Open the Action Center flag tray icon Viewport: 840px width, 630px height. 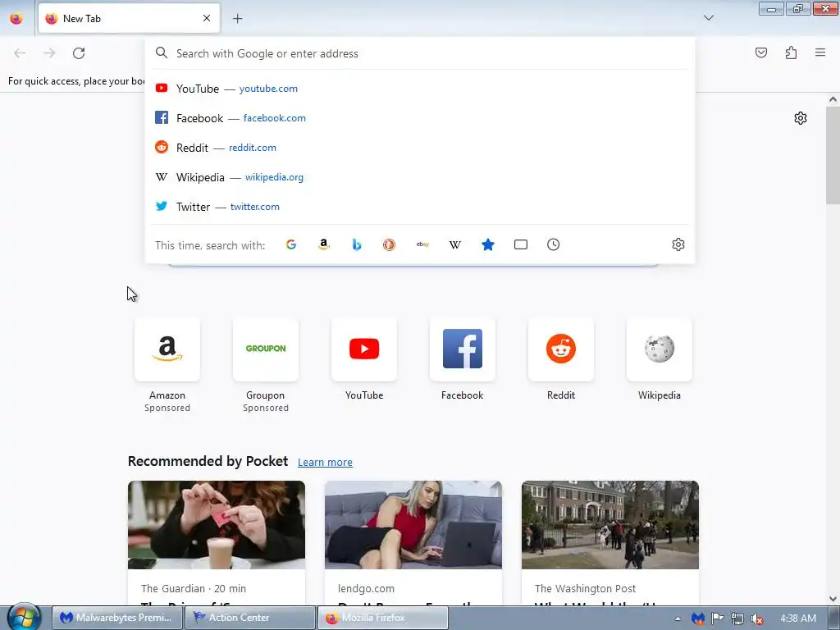click(x=717, y=619)
